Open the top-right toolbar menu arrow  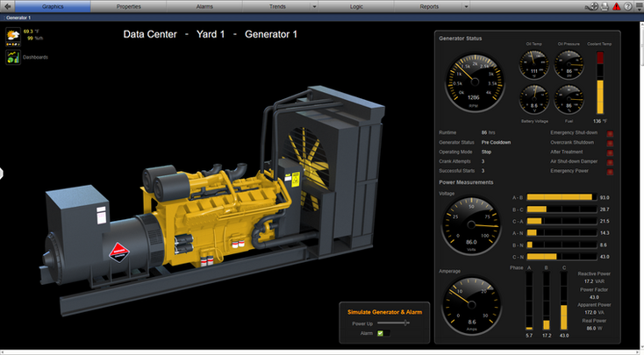click(x=638, y=6)
